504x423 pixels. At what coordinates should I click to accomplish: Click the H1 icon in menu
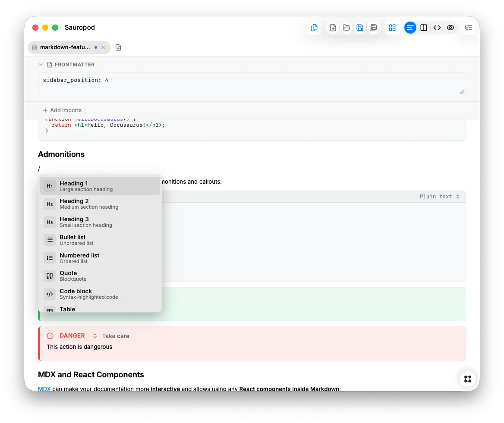point(50,186)
